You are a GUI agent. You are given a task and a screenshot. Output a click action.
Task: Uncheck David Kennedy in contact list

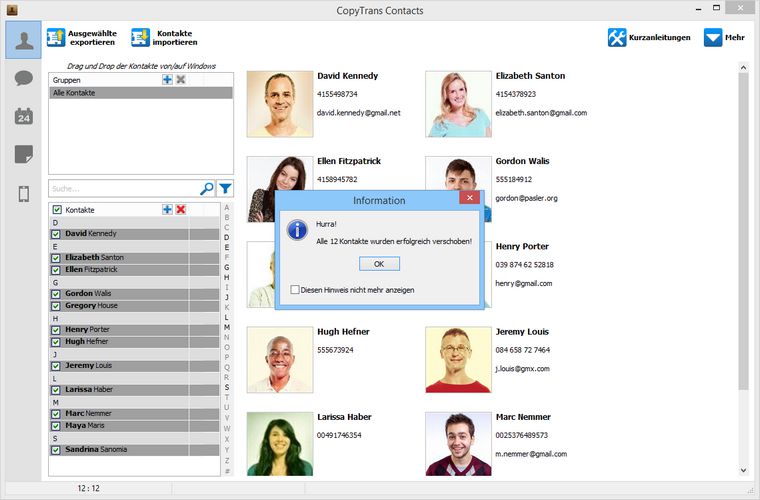pyautogui.click(x=56, y=234)
